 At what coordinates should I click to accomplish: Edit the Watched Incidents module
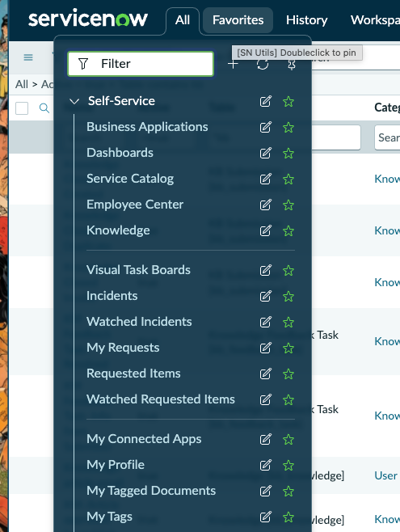click(265, 322)
